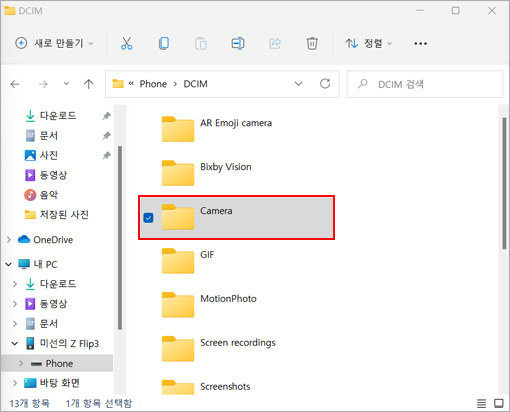Screen dimensions: 510x412
Task: Select the Screen recordings folder
Action: pyautogui.click(x=236, y=349)
